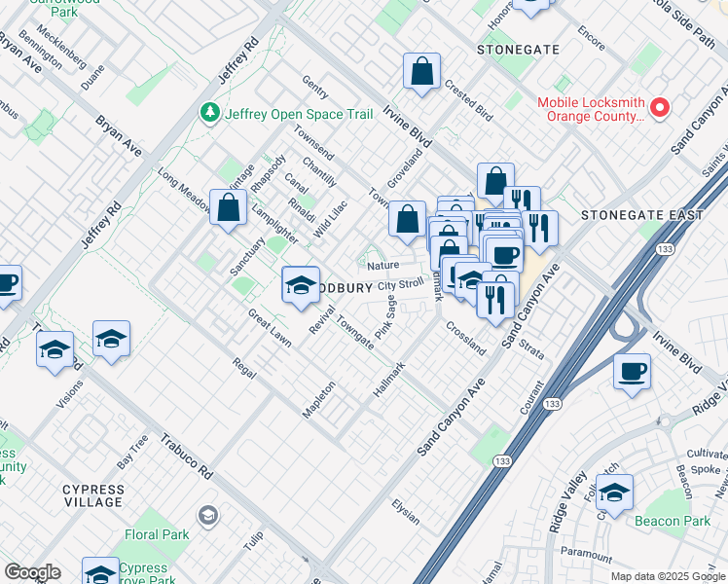Click the CYPRESS VILLAGE neighborhood label
The height and width of the screenshot is (584, 728).
pos(93,495)
